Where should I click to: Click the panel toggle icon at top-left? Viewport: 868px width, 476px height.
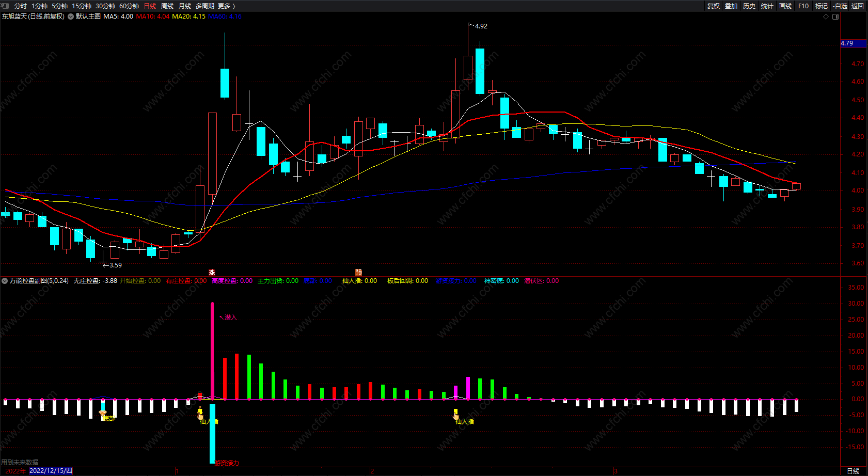6,6
